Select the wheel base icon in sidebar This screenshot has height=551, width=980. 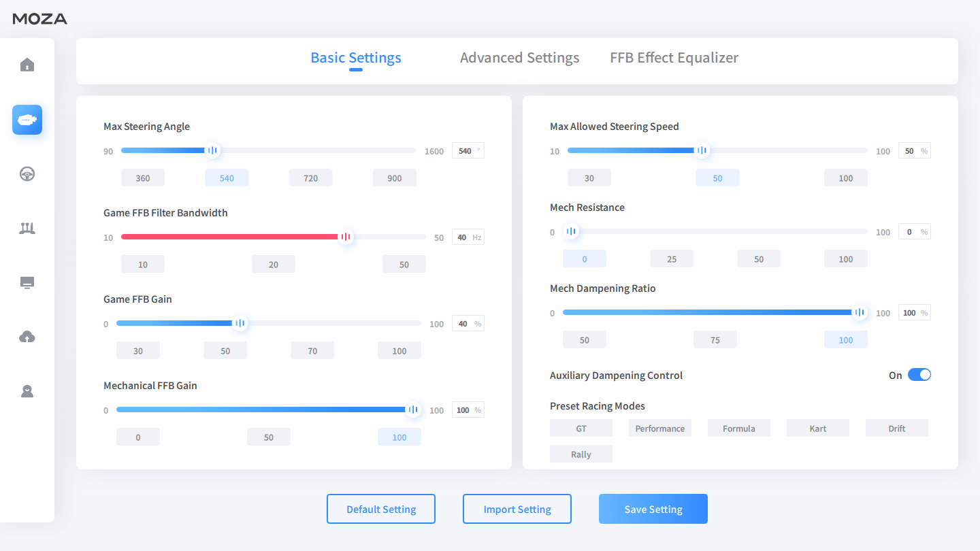click(27, 120)
